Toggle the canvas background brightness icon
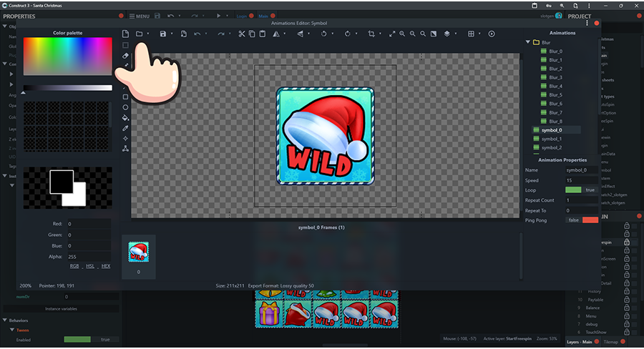644x349 pixels. point(434,34)
